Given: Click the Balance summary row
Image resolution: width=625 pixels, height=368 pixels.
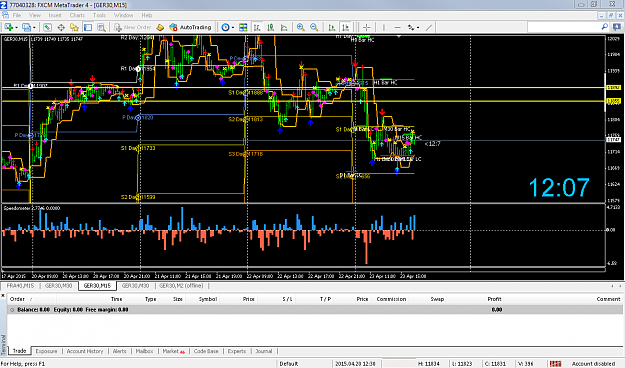Looking at the screenshot, I should (315, 309).
